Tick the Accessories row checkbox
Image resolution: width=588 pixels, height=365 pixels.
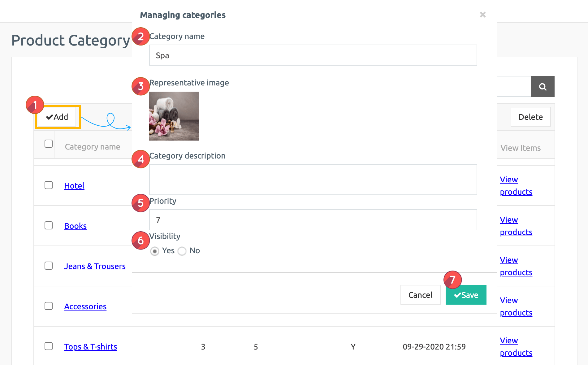[x=49, y=306]
